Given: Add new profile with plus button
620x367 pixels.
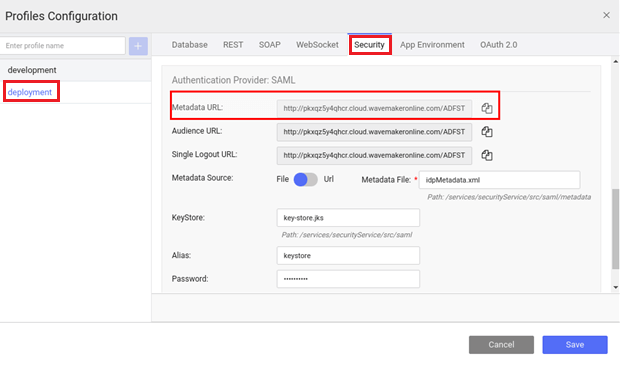Looking at the screenshot, I should [x=138, y=46].
